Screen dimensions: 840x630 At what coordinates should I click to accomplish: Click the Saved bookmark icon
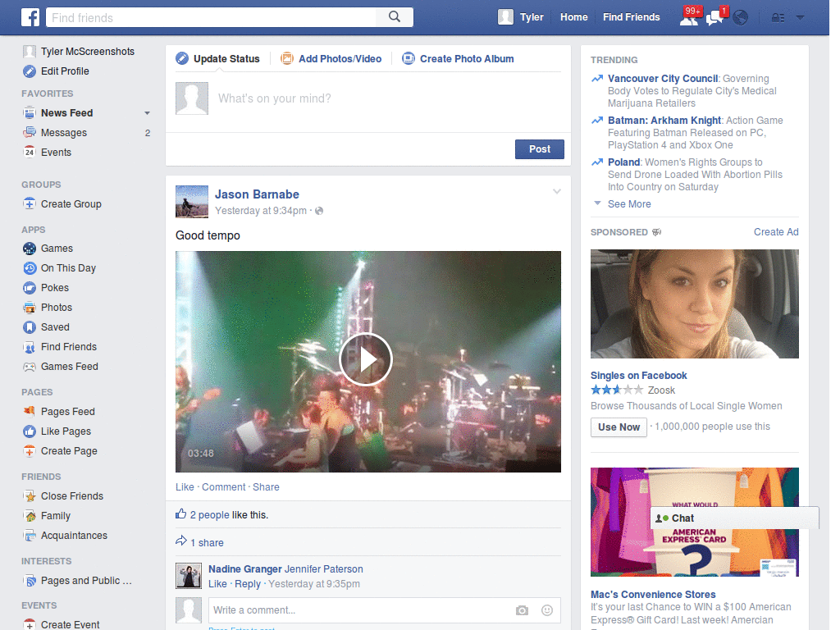tap(30, 326)
